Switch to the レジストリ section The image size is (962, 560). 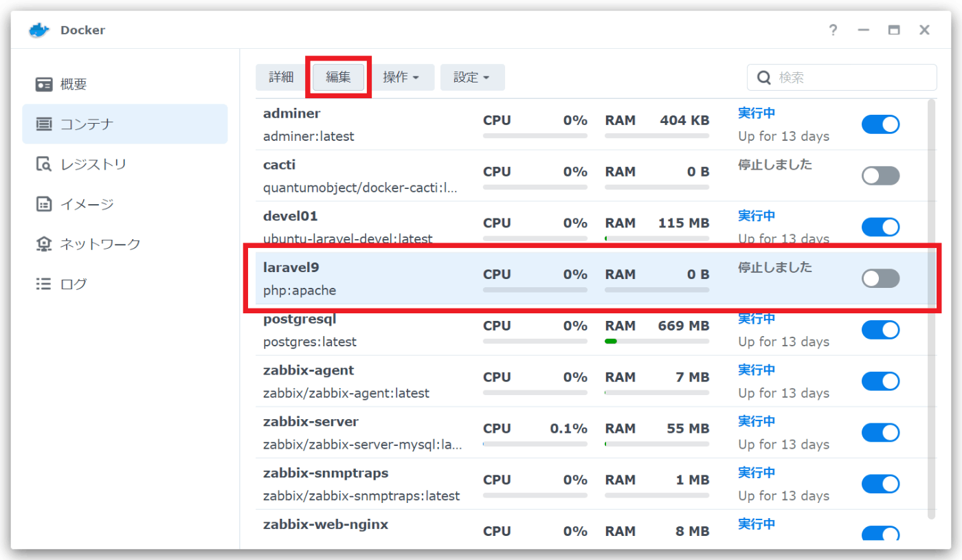(125, 164)
